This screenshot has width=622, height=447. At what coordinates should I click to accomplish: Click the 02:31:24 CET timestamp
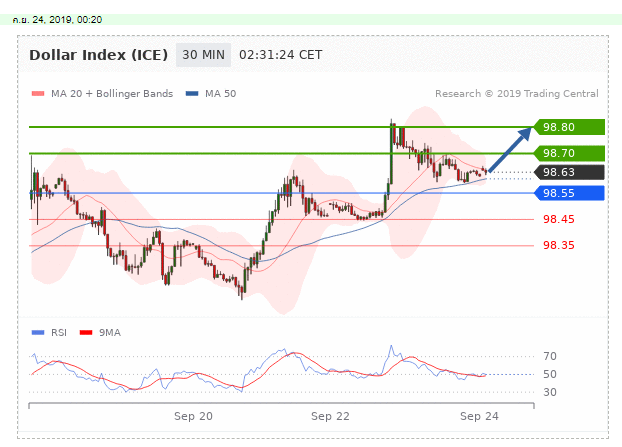click(280, 55)
